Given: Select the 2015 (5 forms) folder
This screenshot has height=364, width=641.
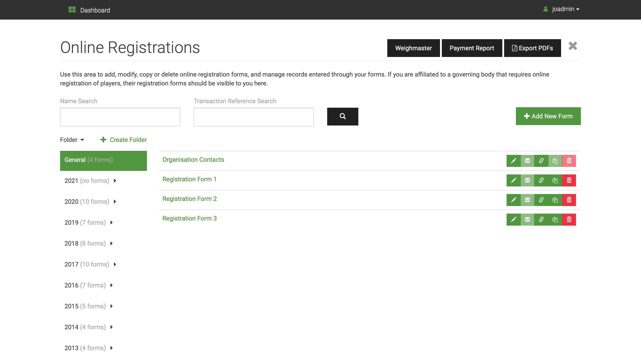Looking at the screenshot, I should pyautogui.click(x=85, y=306).
